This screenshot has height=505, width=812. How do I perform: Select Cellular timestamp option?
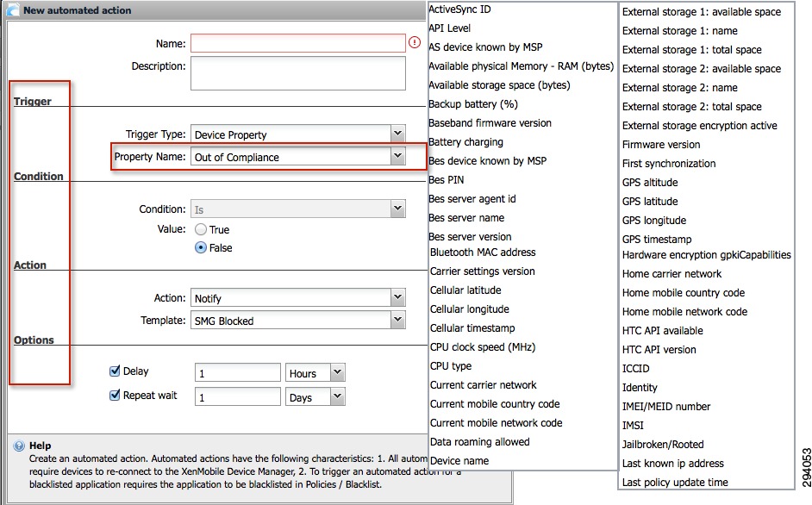pos(472,328)
